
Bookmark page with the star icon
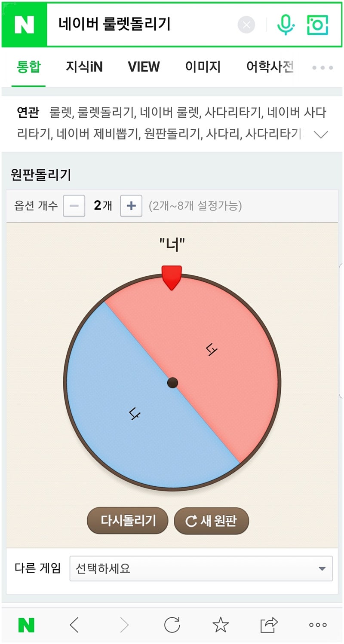pos(221,625)
